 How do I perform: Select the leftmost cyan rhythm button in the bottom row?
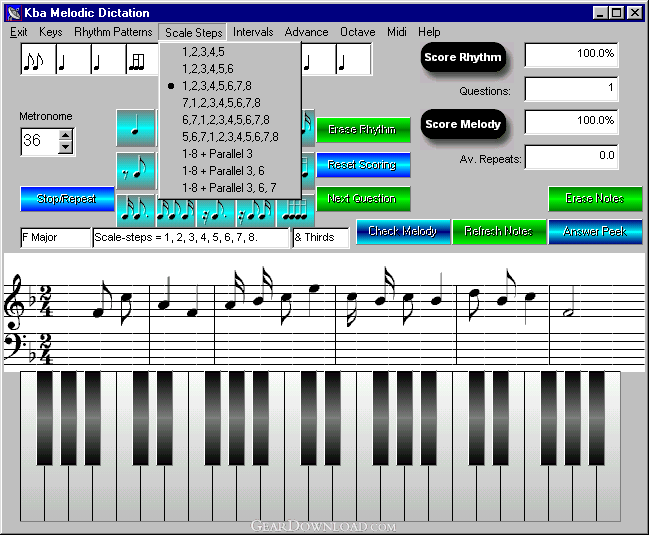point(136,211)
